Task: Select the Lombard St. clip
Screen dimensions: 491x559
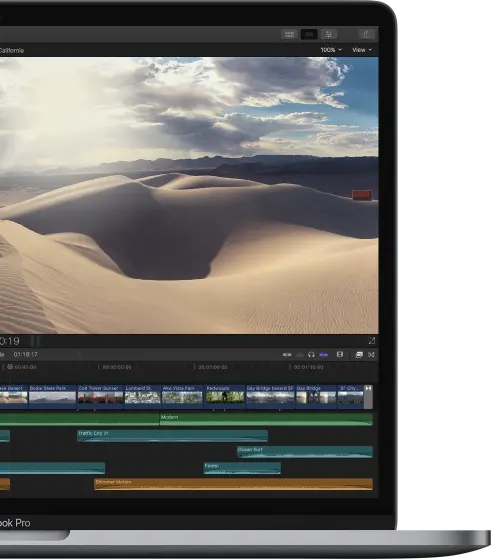Action: 142,397
